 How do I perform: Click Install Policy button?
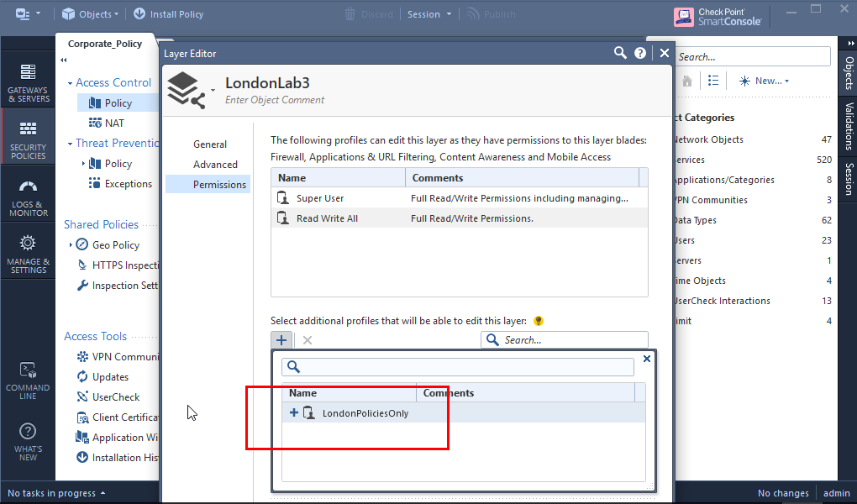[168, 14]
